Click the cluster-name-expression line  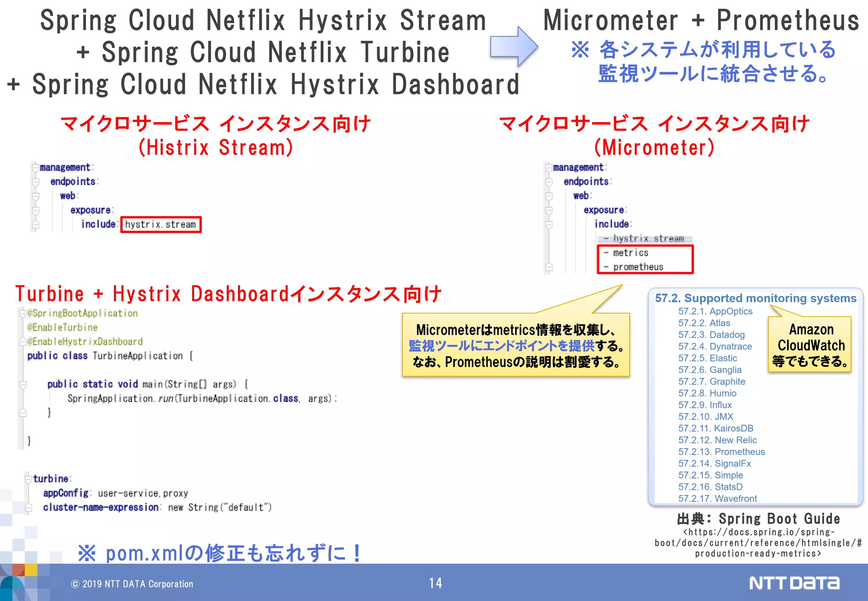pyautogui.click(x=157, y=507)
